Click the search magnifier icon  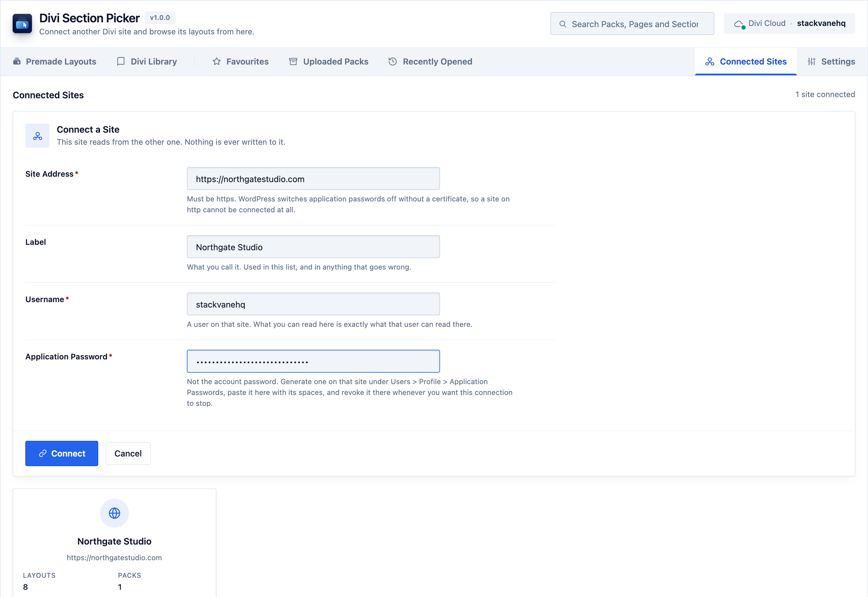pyautogui.click(x=563, y=24)
